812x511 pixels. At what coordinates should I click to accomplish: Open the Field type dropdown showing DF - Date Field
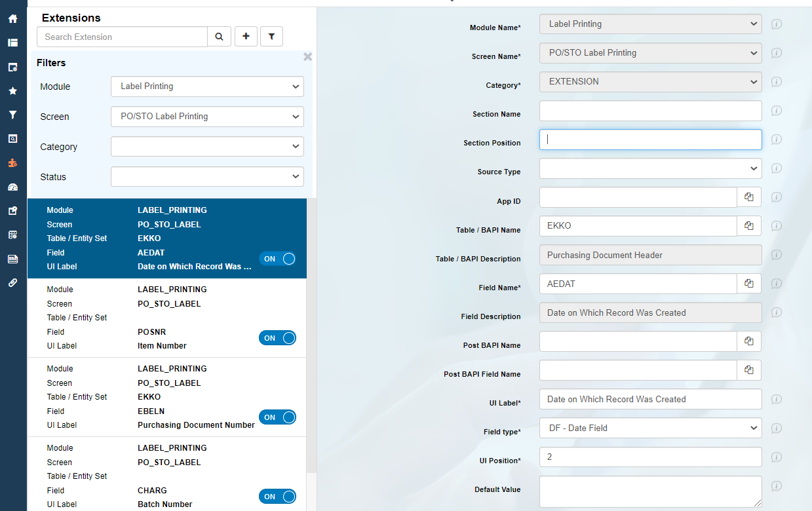[650, 428]
